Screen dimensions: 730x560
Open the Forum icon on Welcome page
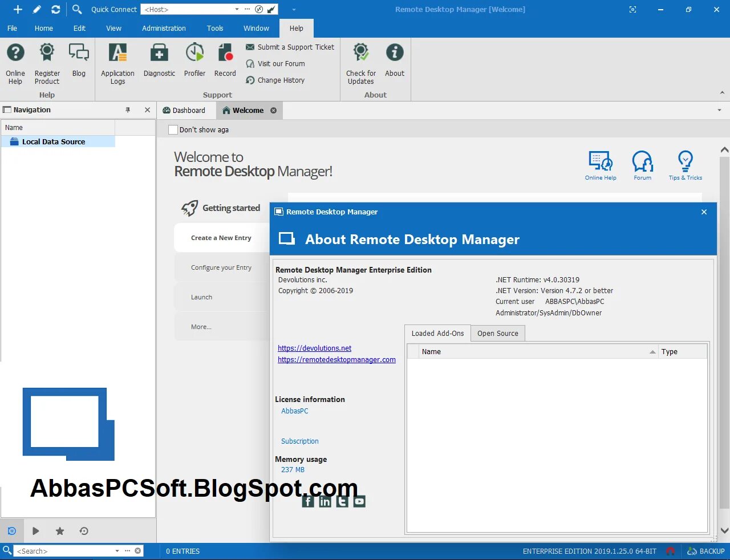click(642, 165)
